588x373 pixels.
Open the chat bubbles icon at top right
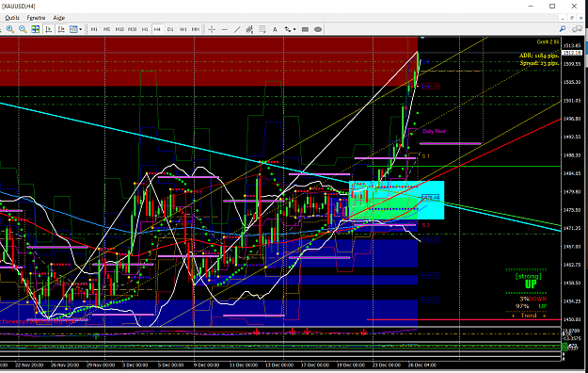(x=577, y=29)
